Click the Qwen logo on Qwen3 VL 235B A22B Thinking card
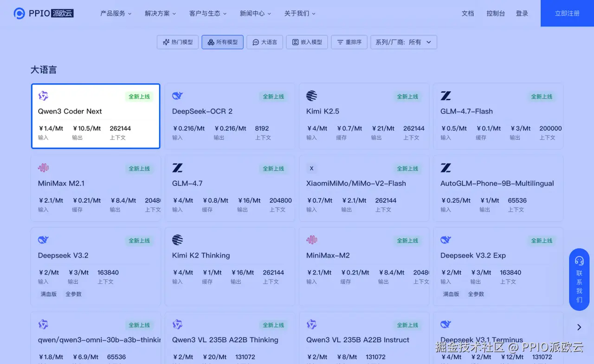The width and height of the screenshot is (594, 364). point(177,324)
